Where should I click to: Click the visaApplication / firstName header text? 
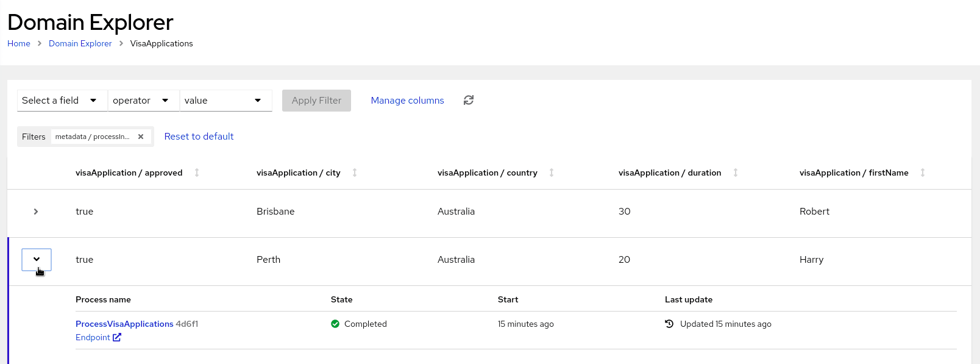point(854,173)
